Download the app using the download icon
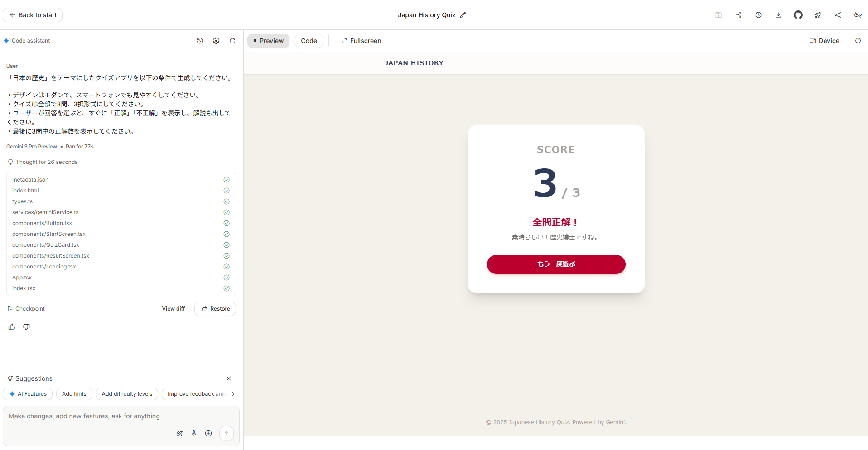 click(778, 15)
